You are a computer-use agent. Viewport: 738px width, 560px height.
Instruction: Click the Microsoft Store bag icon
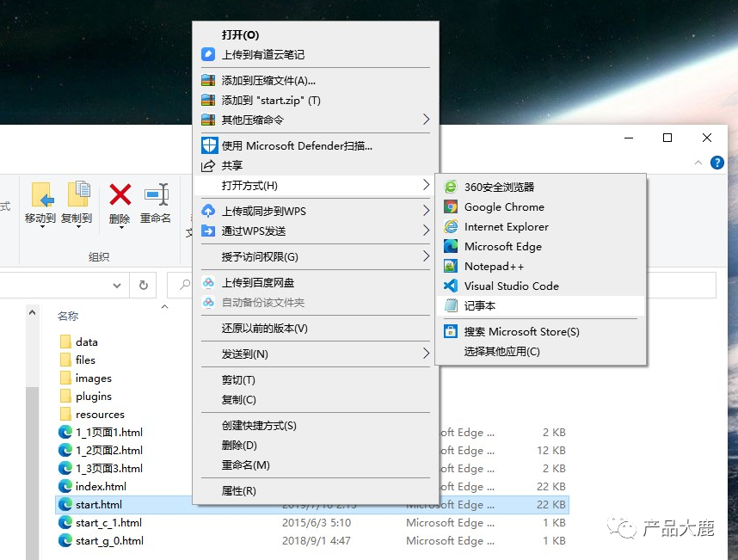[451, 332]
